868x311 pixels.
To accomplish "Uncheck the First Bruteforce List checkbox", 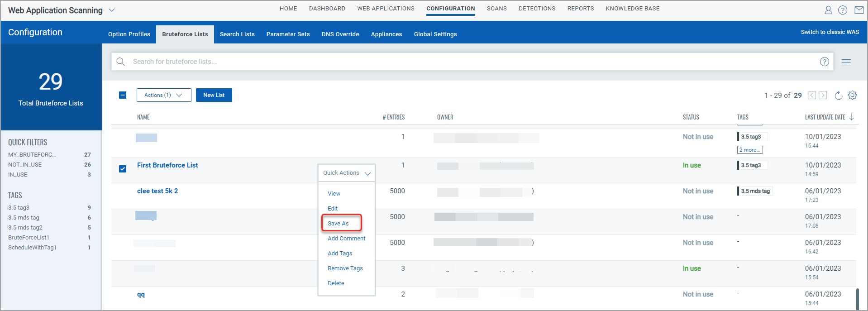I will pos(123,169).
